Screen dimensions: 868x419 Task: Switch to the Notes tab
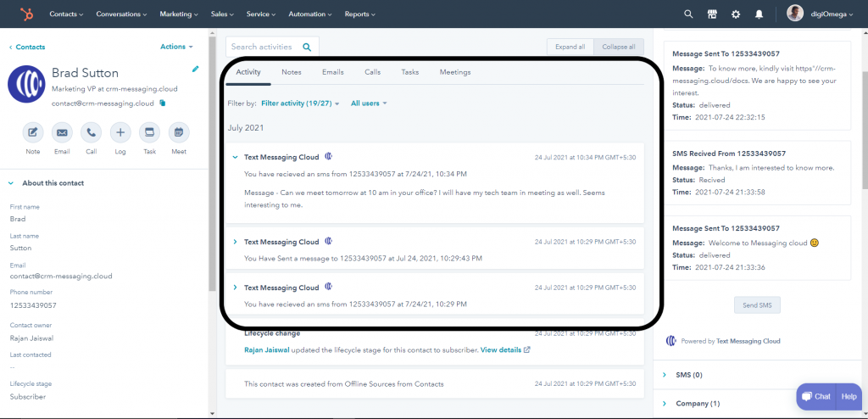tap(292, 72)
